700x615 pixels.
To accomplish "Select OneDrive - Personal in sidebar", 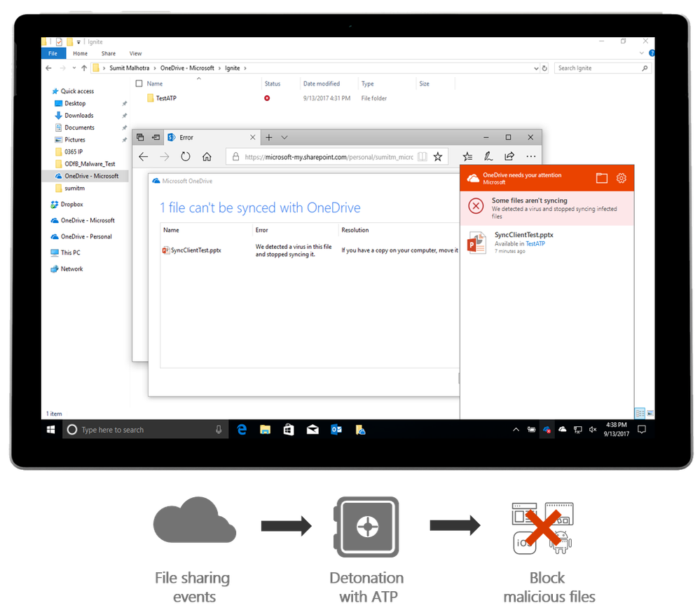I will [x=86, y=236].
